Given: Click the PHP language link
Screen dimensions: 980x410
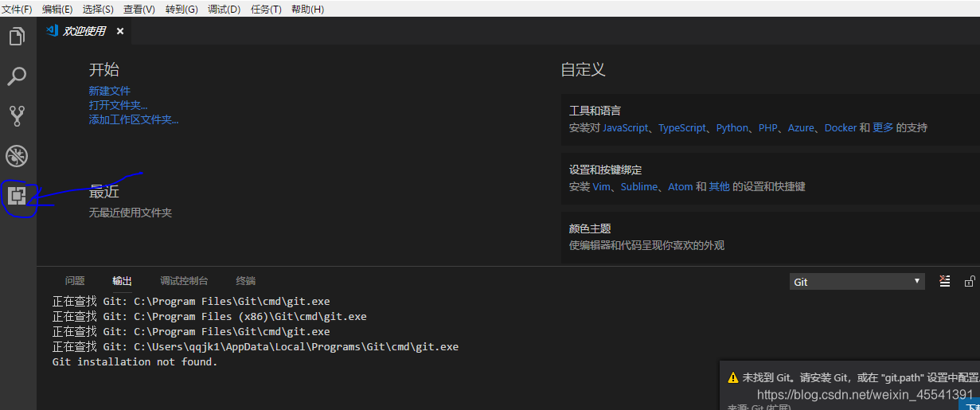Looking at the screenshot, I should click(x=768, y=127).
